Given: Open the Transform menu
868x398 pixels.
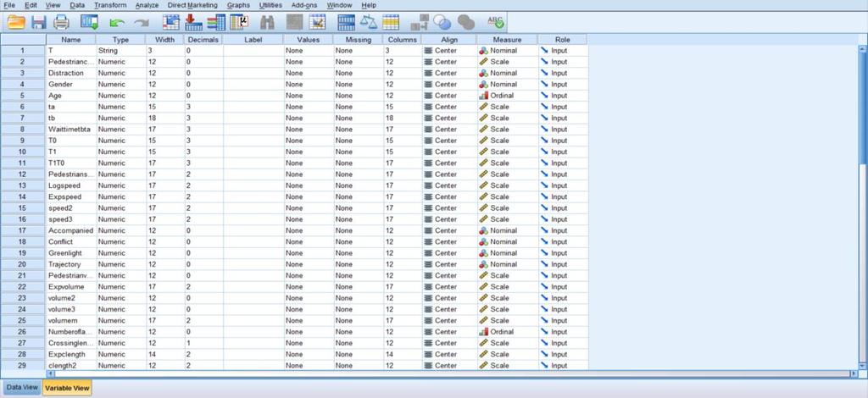Looking at the screenshot, I should 110,5.
